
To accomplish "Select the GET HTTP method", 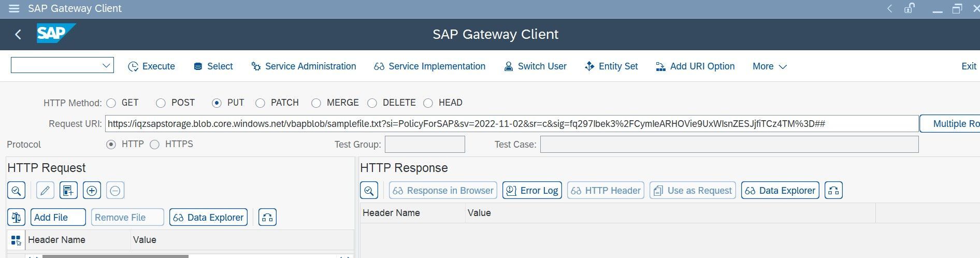I will [x=111, y=103].
